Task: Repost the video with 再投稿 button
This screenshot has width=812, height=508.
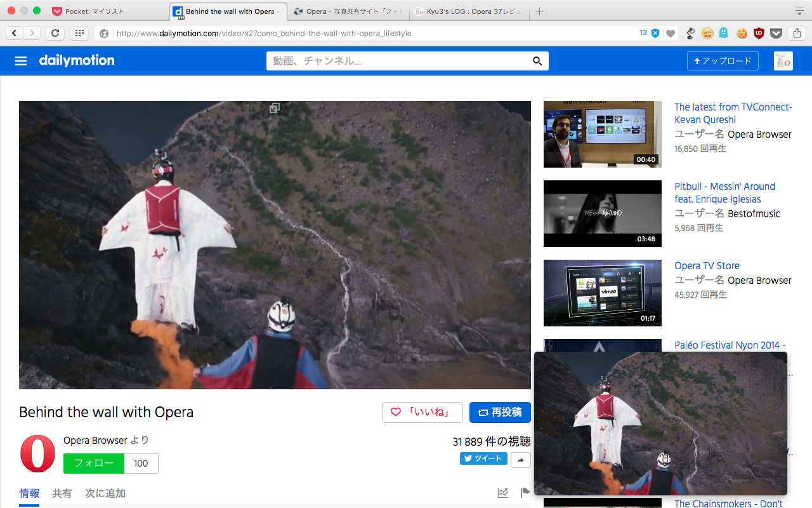Action: click(500, 412)
